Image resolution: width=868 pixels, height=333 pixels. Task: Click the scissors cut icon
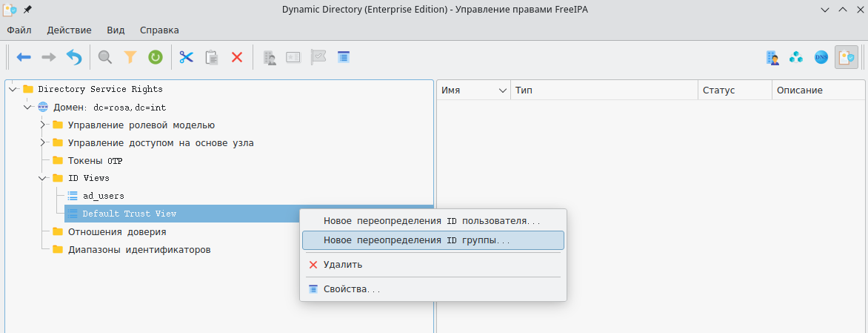coord(186,57)
